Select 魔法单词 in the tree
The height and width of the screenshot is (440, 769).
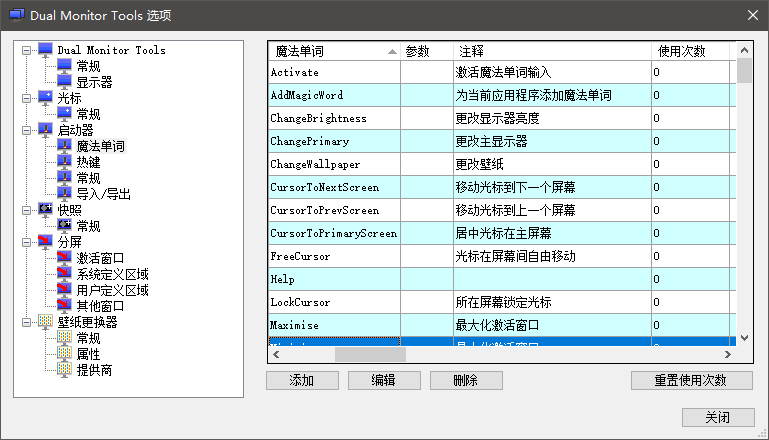[101, 146]
